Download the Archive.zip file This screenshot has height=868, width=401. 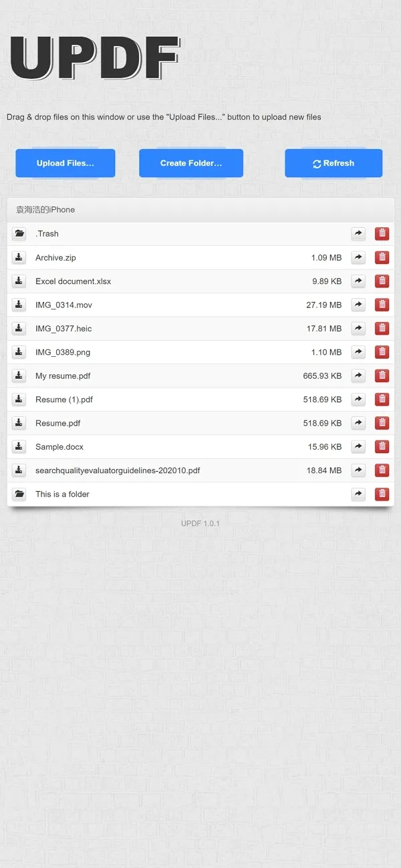point(19,257)
